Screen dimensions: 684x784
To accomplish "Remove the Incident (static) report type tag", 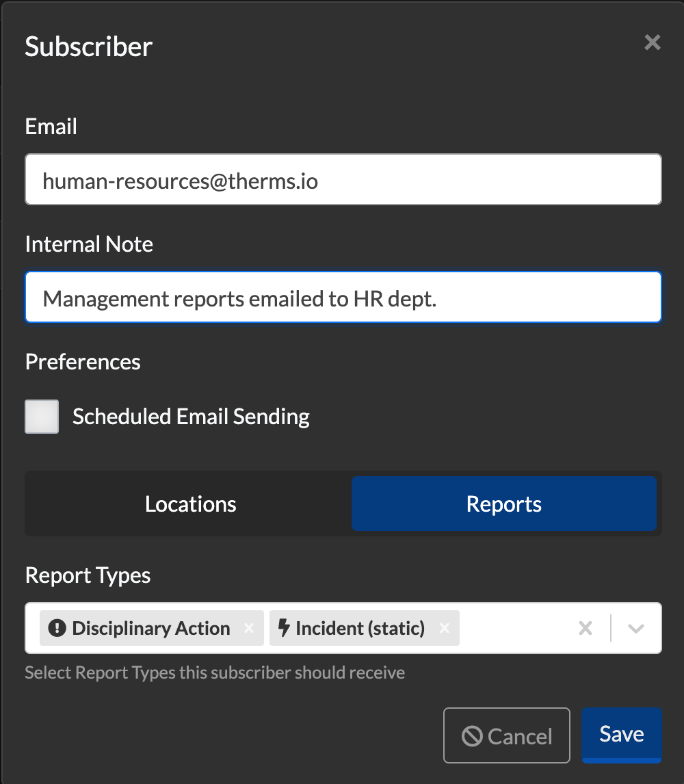I will (x=445, y=628).
